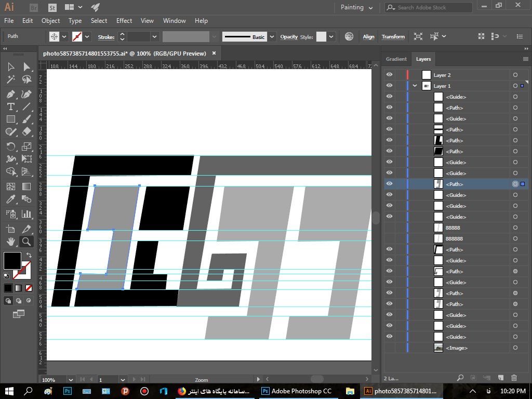Click the Rotate tool
The height and width of the screenshot is (399, 532).
pyautogui.click(x=10, y=147)
